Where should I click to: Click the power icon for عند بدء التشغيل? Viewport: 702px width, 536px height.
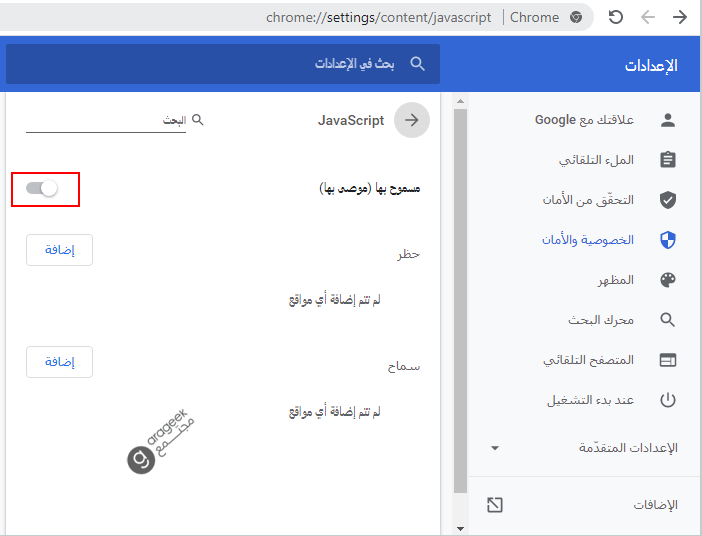(668, 400)
